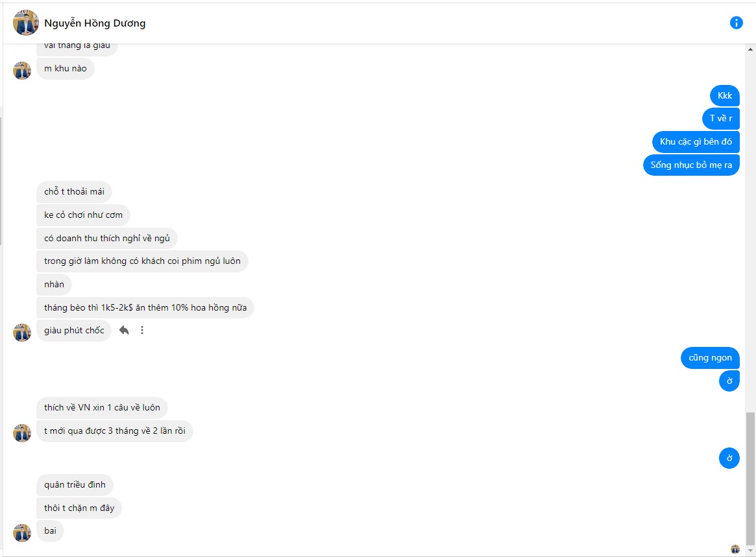Select the "nhàn" message bubble

[54, 284]
